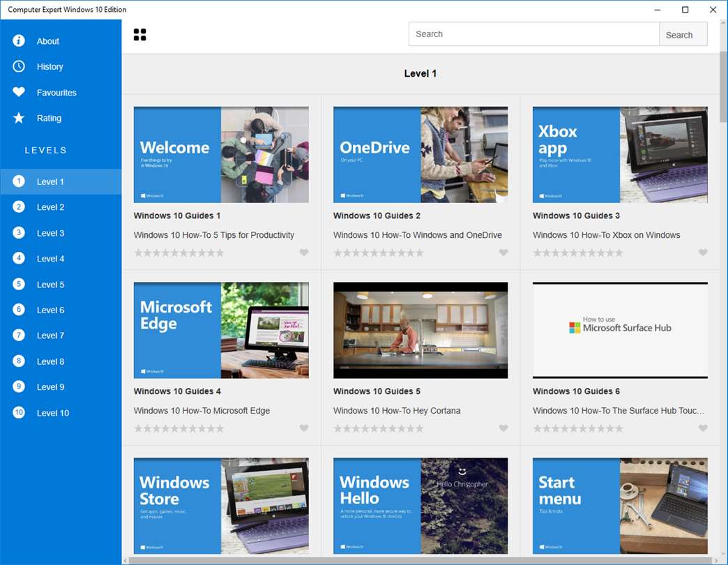Click the vertical scrollbar thumb
This screenshot has height=565, width=728.
coord(723,86)
